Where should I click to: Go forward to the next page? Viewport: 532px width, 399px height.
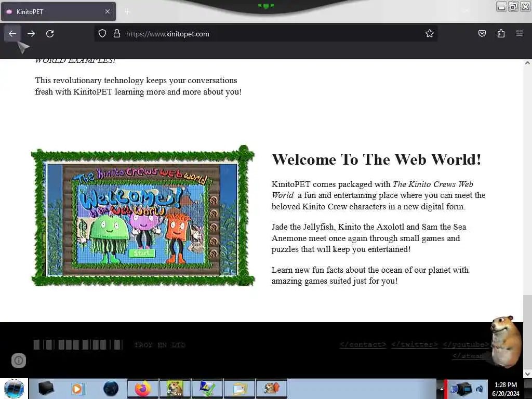click(x=31, y=34)
